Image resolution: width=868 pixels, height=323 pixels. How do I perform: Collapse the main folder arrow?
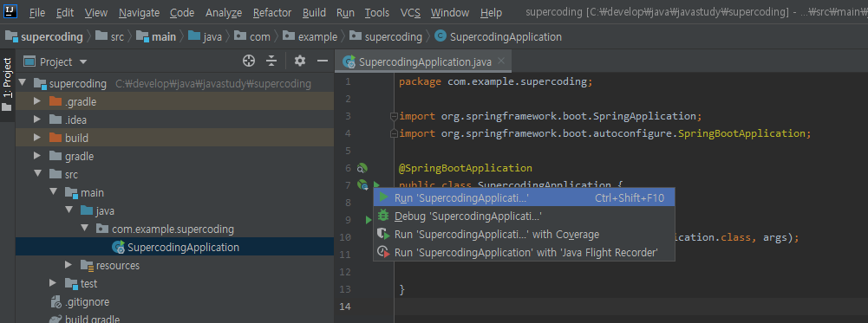pos(53,192)
